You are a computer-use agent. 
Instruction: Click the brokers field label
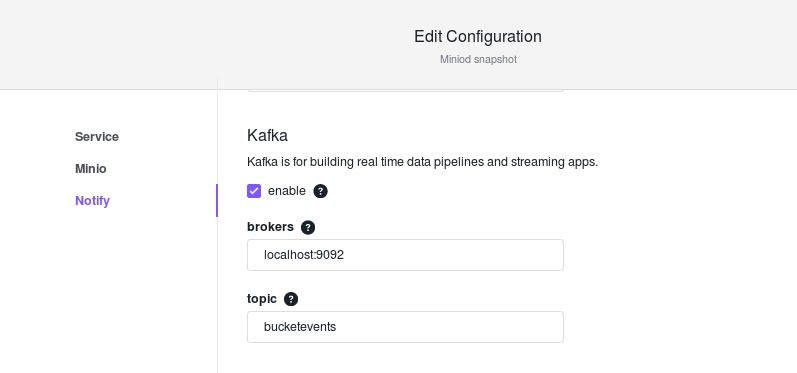point(270,227)
